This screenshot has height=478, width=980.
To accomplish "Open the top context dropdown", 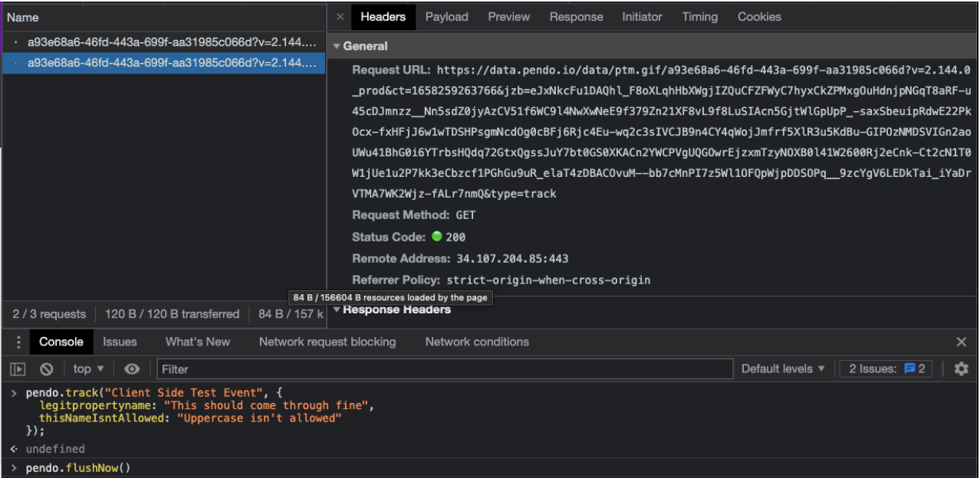I will tap(88, 369).
